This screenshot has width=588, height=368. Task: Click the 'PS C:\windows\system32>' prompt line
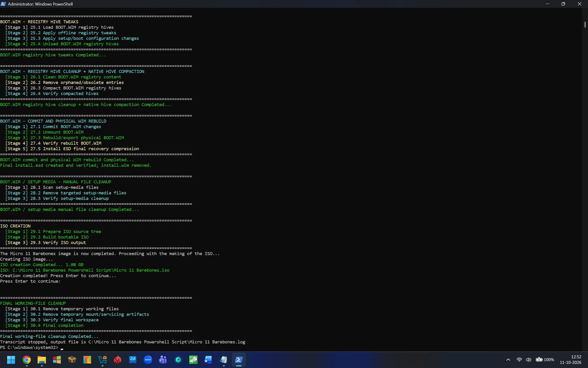pos(29,348)
